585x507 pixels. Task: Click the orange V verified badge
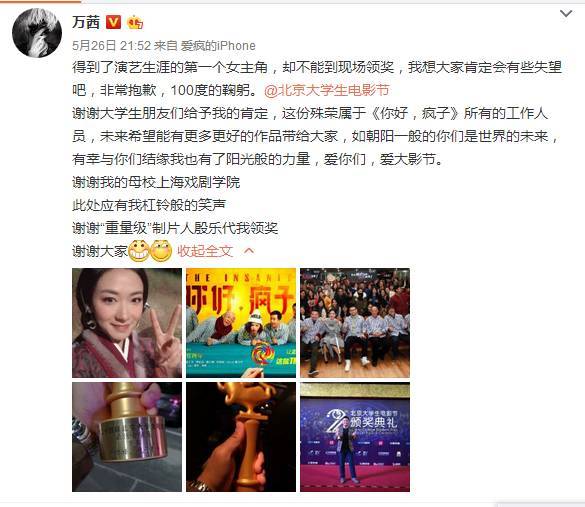click(113, 22)
